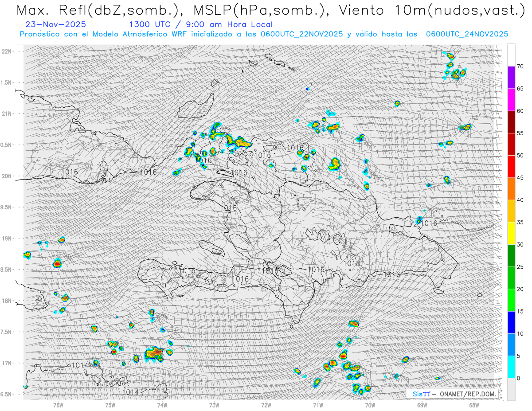
Task: Select the '70W' longitude label
Action: click(x=370, y=405)
